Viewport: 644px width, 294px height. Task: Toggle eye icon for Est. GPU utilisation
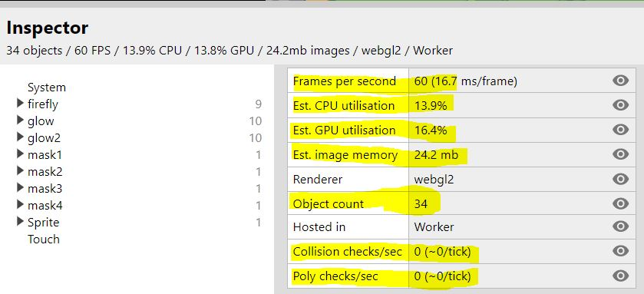coord(620,130)
